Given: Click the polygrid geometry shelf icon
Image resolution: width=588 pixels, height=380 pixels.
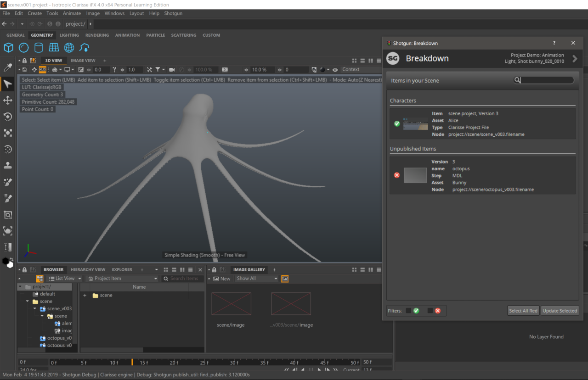Looking at the screenshot, I should click(x=54, y=48).
